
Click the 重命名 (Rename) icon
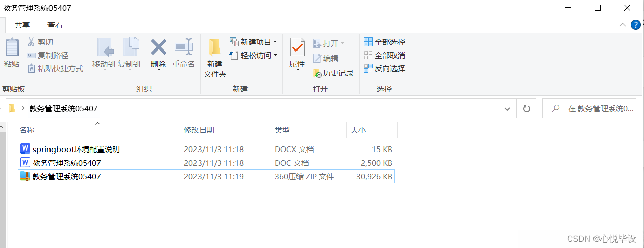[184, 46]
